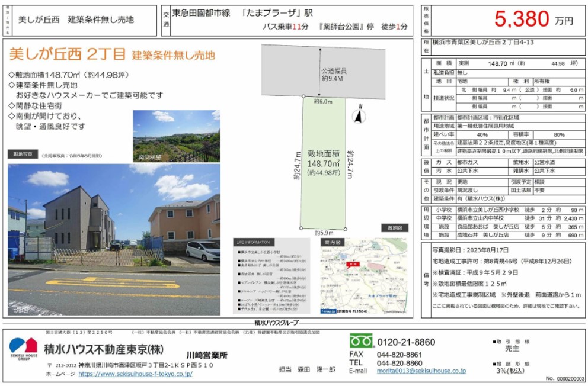This screenshot has width=588, height=386.
Task: Click the e-map.jp logo under the map
Action: point(328,310)
